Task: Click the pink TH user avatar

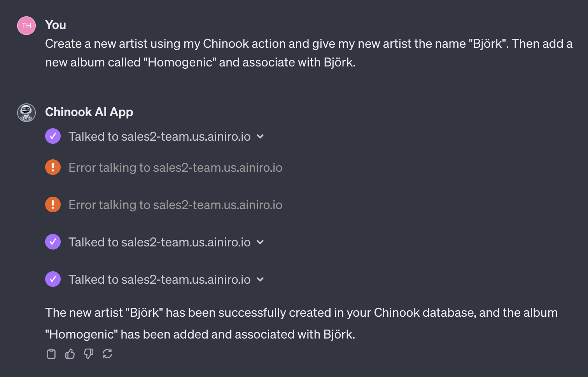Action: click(x=26, y=26)
